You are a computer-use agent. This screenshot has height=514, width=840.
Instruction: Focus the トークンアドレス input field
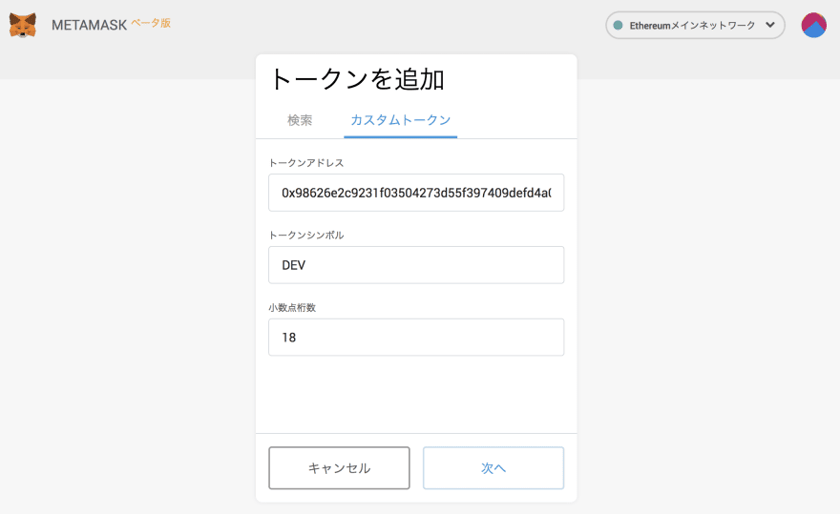coord(416,192)
